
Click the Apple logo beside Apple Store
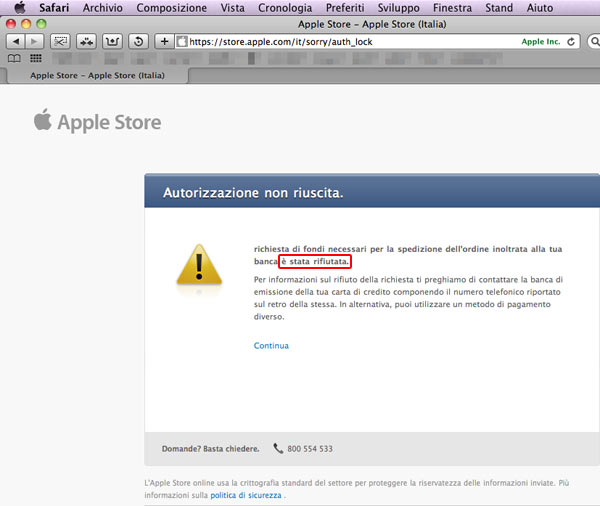[42, 122]
